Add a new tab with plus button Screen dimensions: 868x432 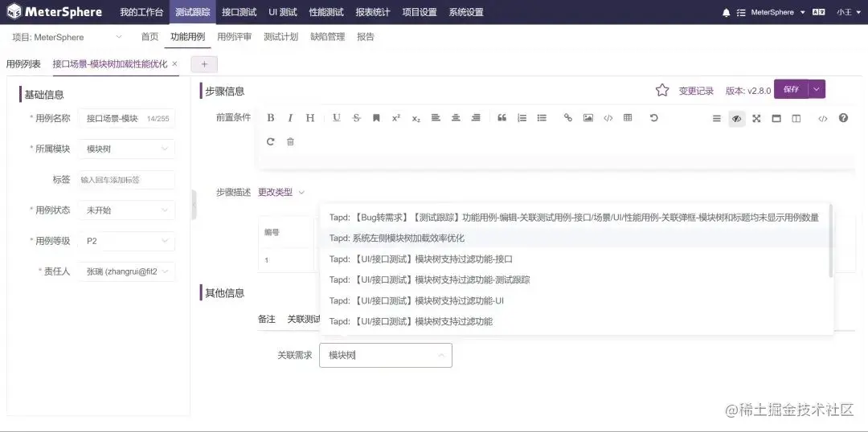pyautogui.click(x=204, y=64)
